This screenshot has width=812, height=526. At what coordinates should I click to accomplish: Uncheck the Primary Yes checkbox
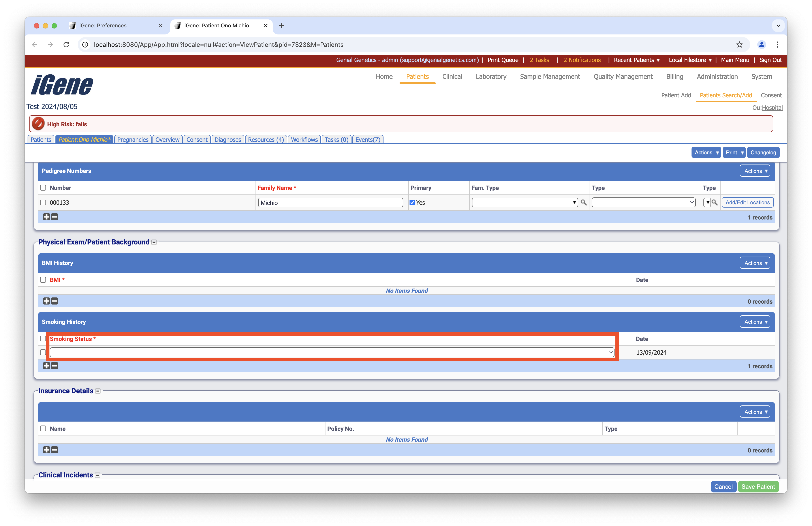click(x=412, y=202)
